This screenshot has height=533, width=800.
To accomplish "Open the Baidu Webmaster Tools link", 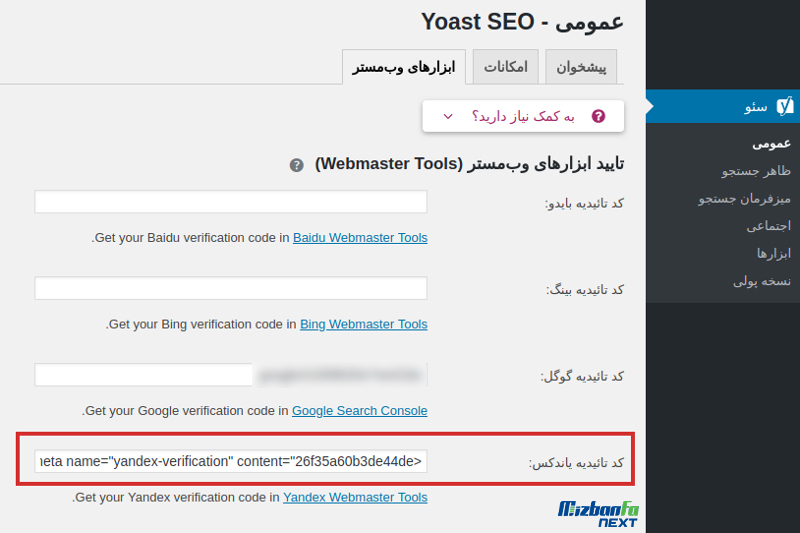I will coord(360,238).
